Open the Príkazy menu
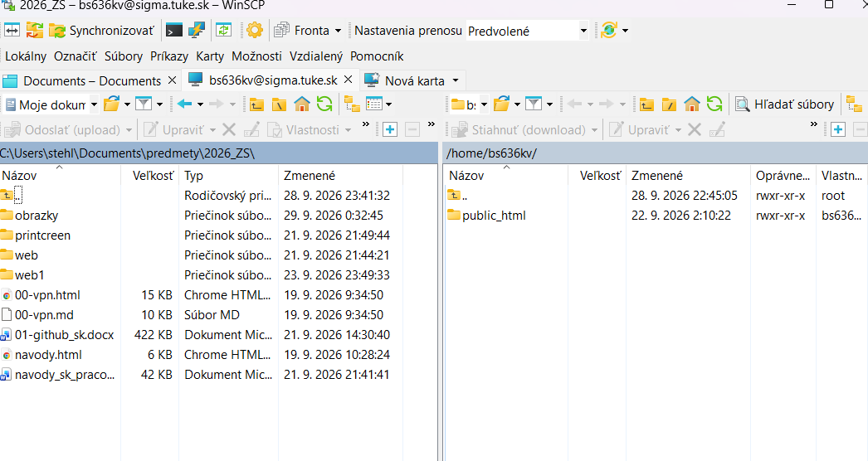Screen dimensions: 868x461 coord(169,56)
